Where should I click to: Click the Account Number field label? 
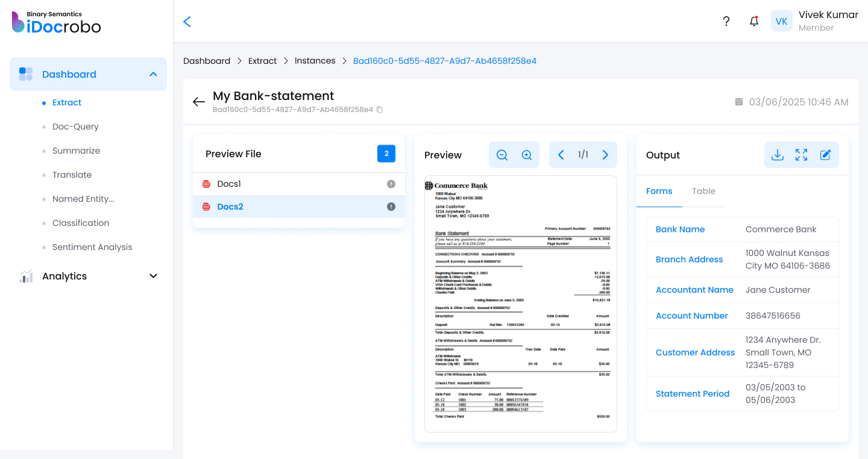692,316
